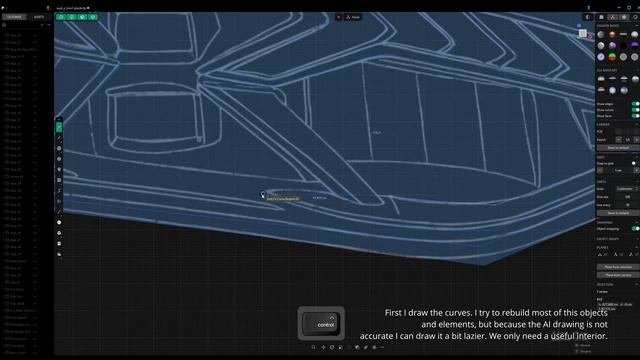
Task: Click Plane from selection button
Action: pyautogui.click(x=618, y=267)
